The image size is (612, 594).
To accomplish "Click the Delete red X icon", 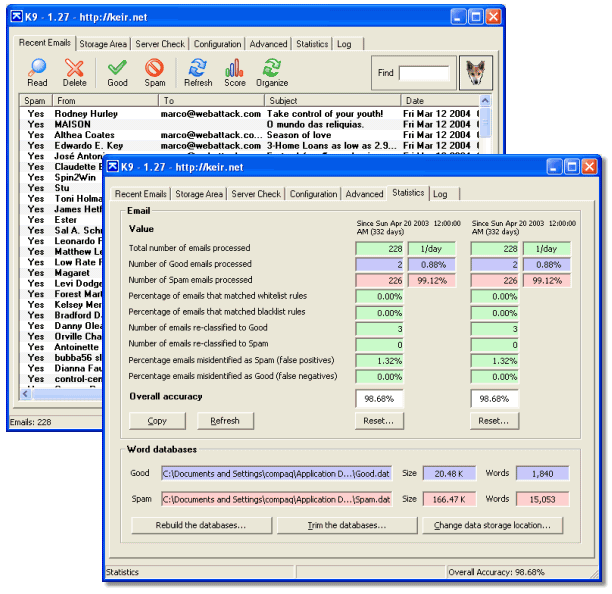I will tap(74, 73).
